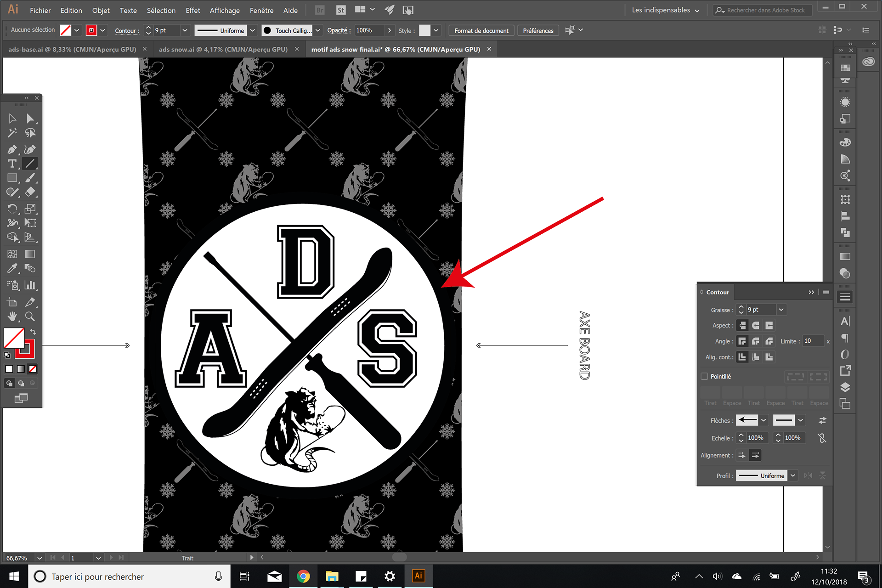
Task: Select the Eraser tool
Action: (x=30, y=192)
